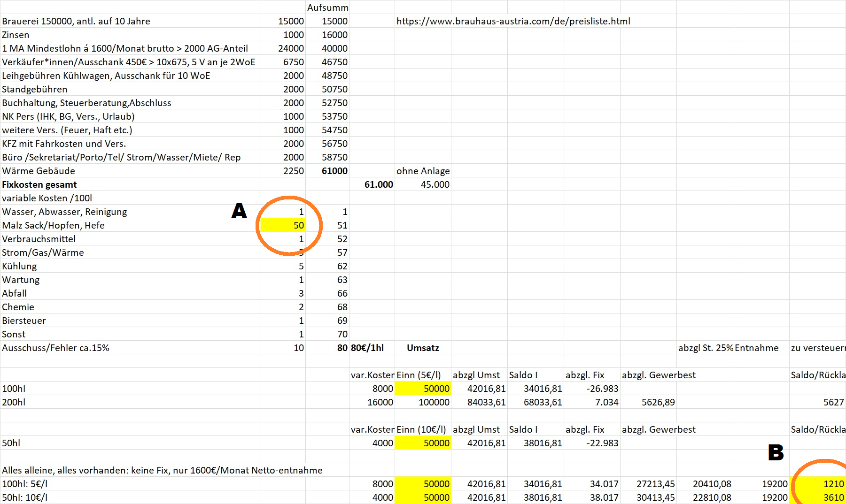This screenshot has height=504, width=846.
Task: Select the -26.983 value cell
Action: [x=602, y=389]
